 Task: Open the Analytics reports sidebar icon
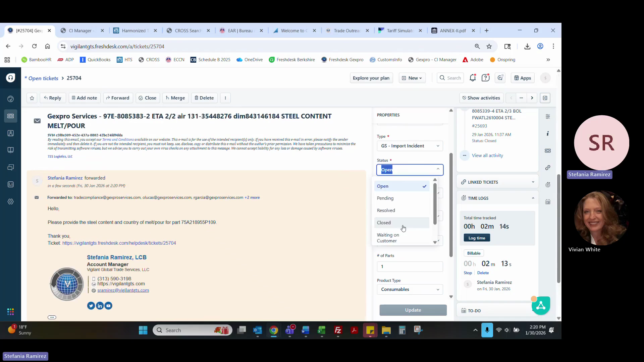pyautogui.click(x=10, y=184)
